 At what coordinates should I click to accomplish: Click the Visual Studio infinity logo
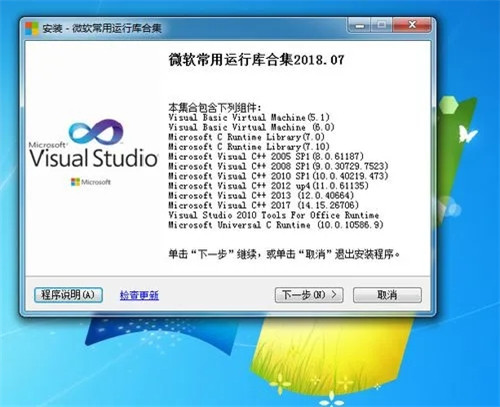(96, 132)
